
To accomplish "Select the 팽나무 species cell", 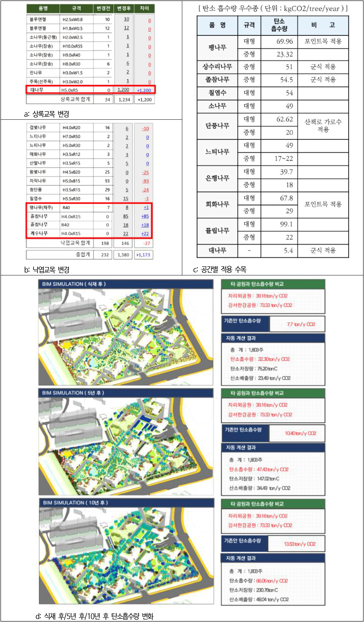I will click(x=217, y=48).
